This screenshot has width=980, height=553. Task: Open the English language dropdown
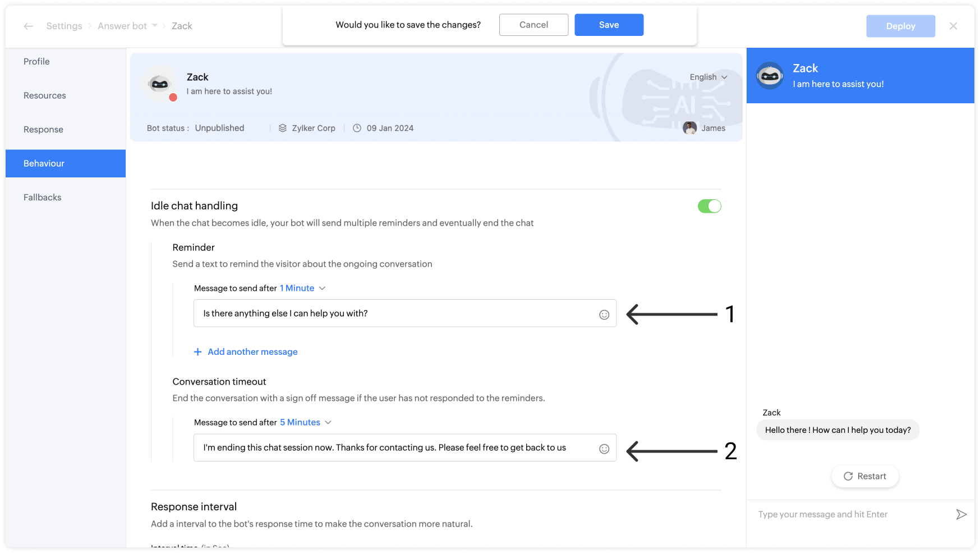point(708,77)
